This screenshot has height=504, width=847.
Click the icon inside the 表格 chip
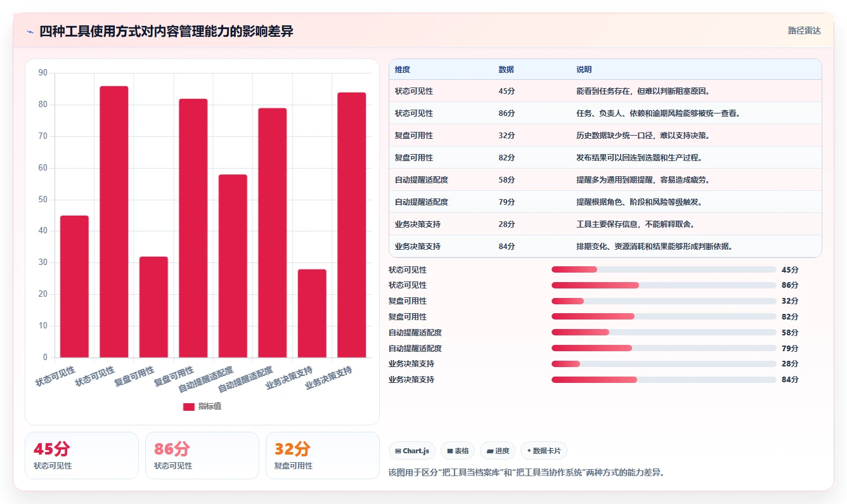pyautogui.click(x=449, y=451)
